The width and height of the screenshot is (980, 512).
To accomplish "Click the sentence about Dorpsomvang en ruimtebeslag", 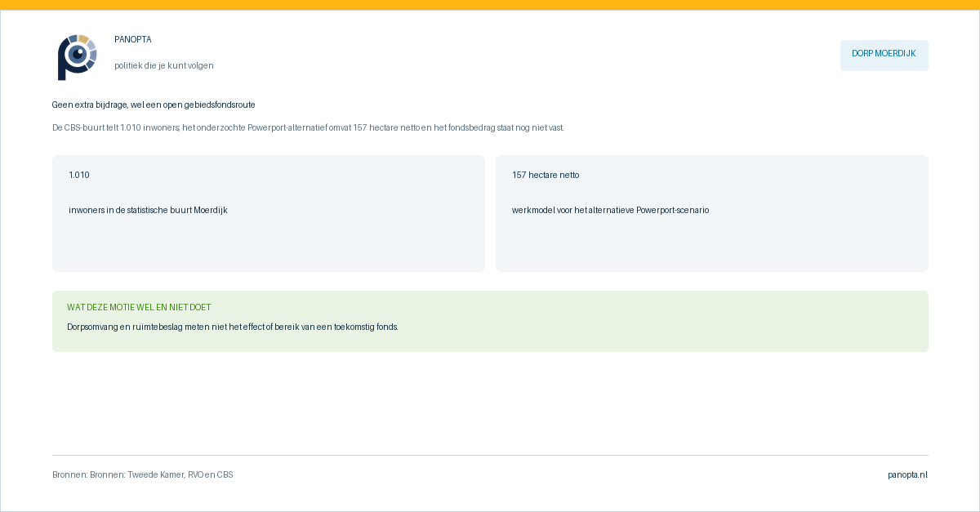I will [233, 327].
